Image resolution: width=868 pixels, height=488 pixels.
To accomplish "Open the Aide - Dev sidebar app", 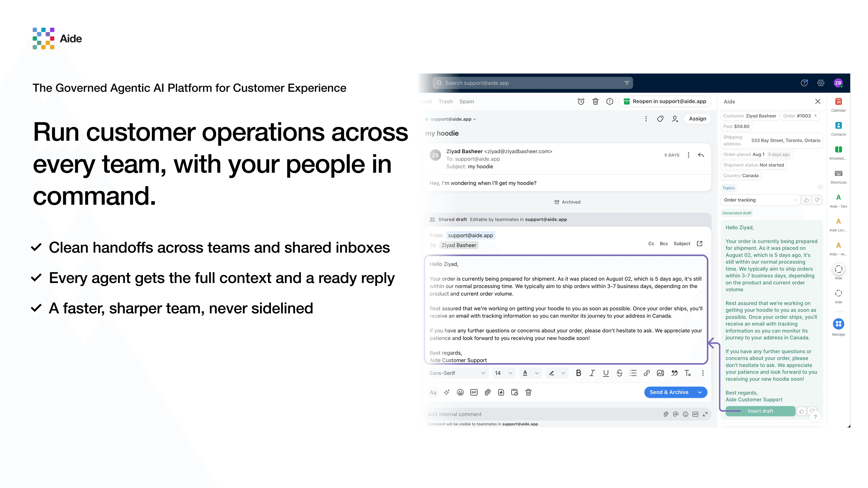I will [838, 201].
